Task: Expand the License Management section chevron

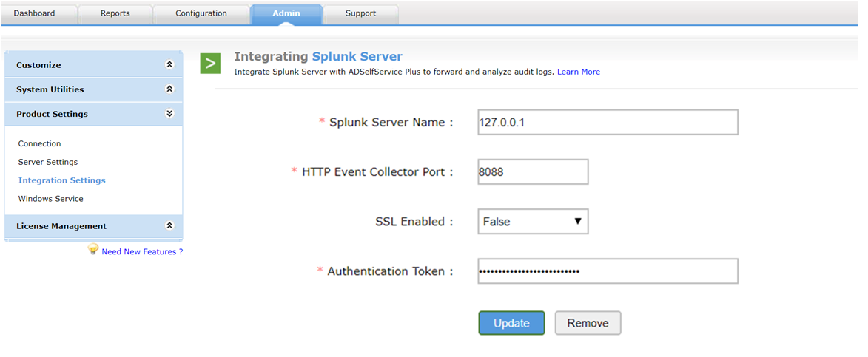Action: coord(169,225)
